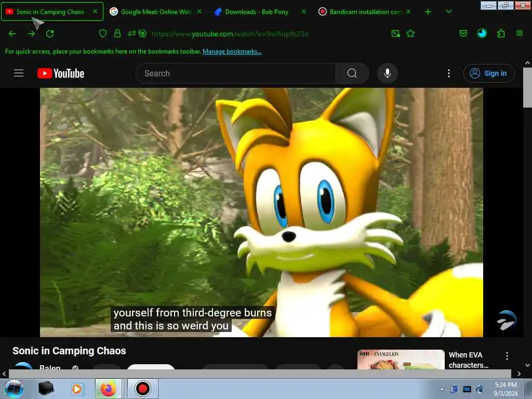Viewport: 532px width, 399px height.
Task: Click the YouTube Search input field
Action: point(236,73)
